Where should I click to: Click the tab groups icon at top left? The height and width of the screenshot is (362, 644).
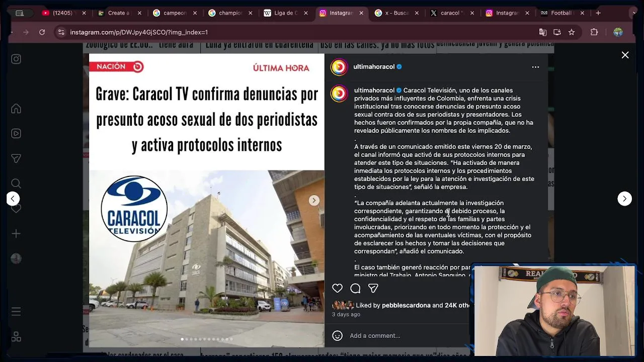click(x=20, y=13)
